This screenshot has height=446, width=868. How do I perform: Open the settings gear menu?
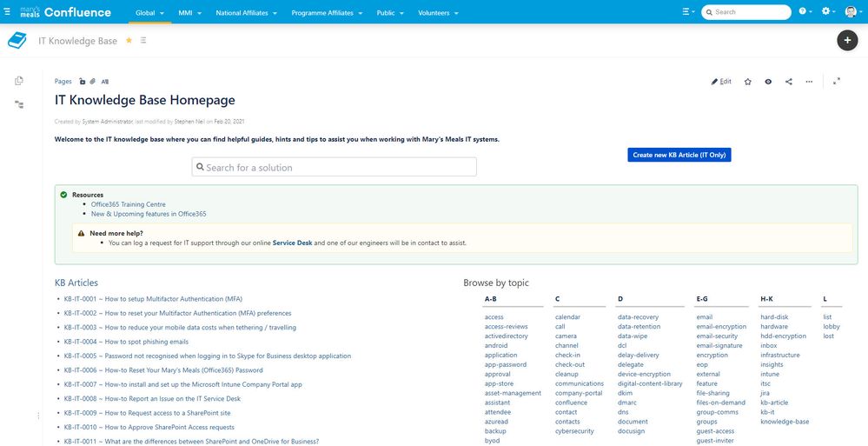coord(828,11)
